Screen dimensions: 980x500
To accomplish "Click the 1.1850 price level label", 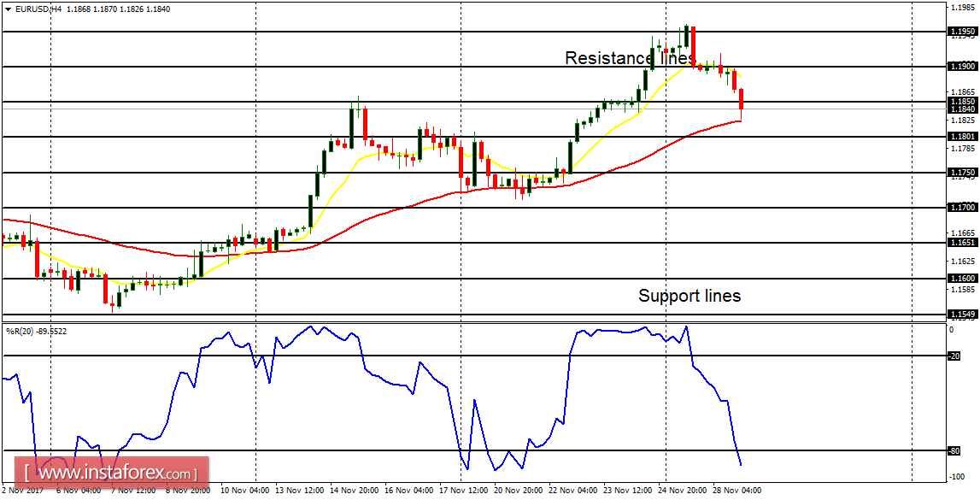I will point(961,101).
